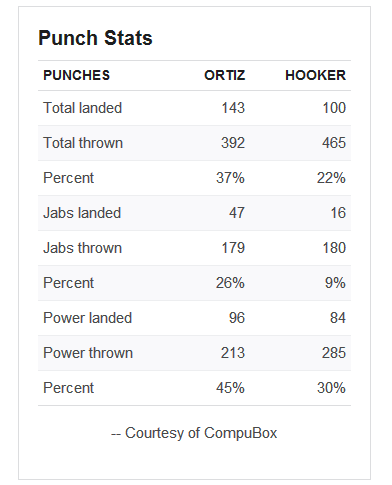This screenshot has width=392, height=485.
Task: Select the Jabs thrown row label
Action: (83, 248)
